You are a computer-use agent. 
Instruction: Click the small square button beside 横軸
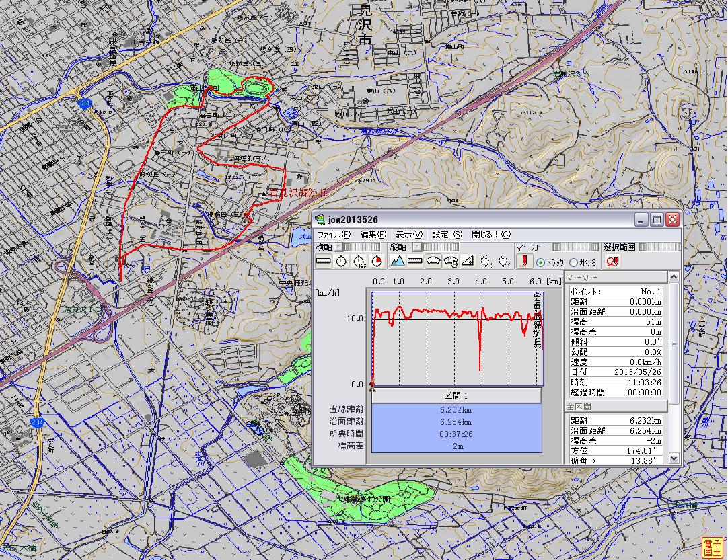pyautogui.click(x=338, y=247)
